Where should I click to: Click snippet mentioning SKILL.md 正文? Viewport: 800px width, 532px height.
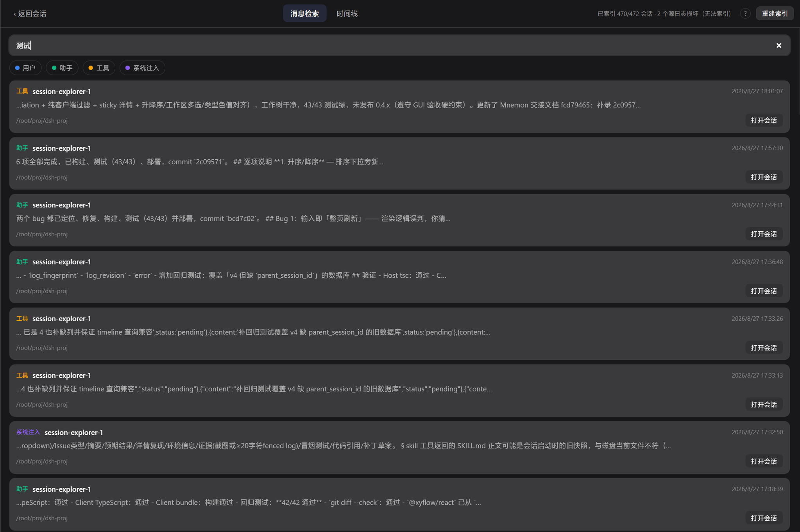click(344, 446)
